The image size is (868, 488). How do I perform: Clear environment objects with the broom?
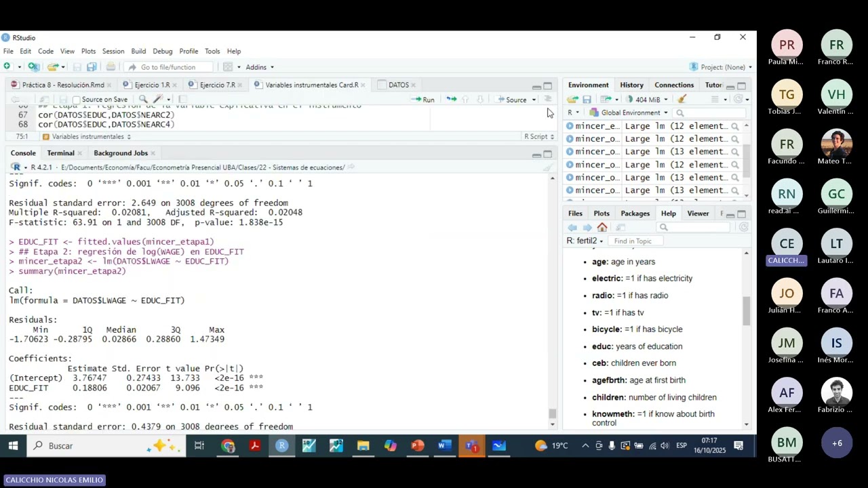[682, 100]
